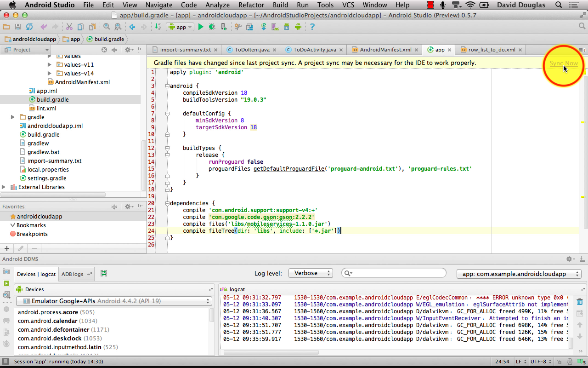
Task: Open the Build menu
Action: (280, 5)
